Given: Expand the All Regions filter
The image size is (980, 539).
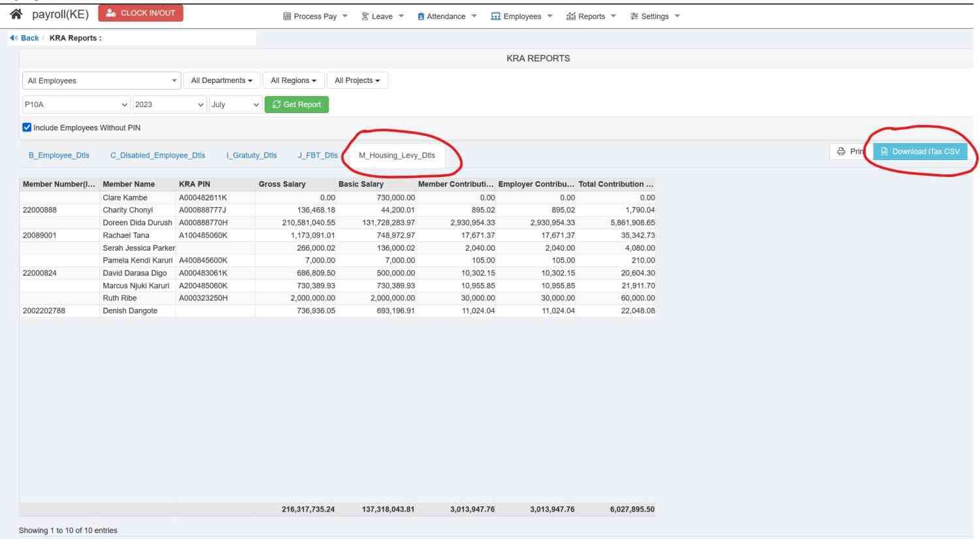Looking at the screenshot, I should point(293,80).
